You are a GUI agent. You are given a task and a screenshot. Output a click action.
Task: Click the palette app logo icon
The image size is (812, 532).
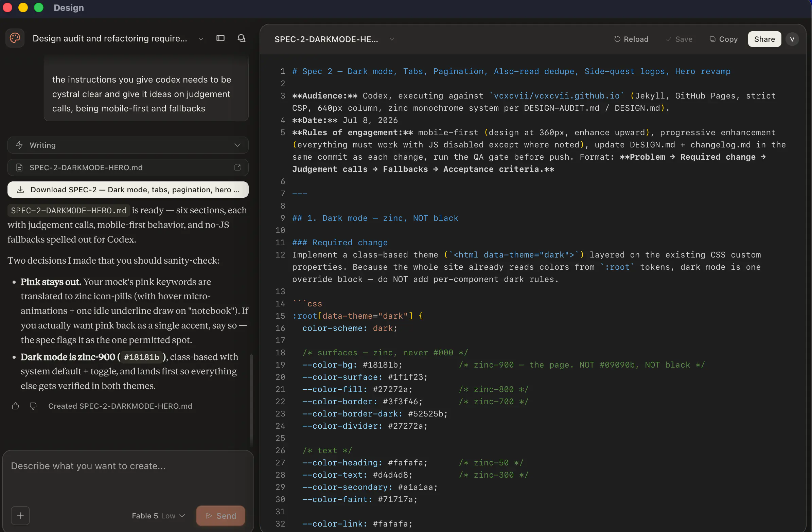(15, 38)
